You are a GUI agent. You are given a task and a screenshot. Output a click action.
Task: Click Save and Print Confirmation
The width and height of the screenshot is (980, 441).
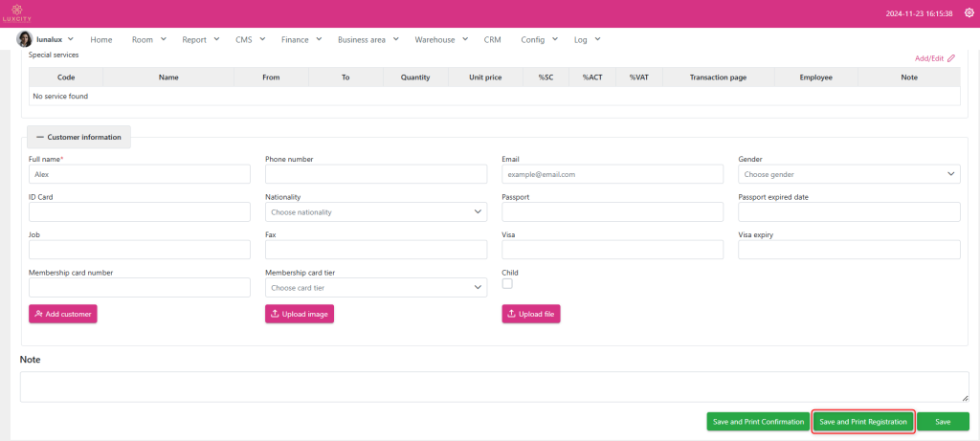[758, 422]
